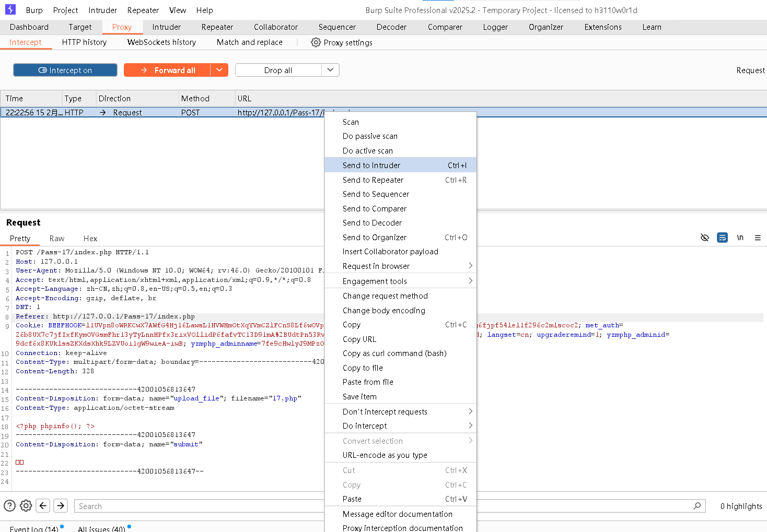Open Match and replace tab
The height and width of the screenshot is (532, 767).
tap(250, 42)
